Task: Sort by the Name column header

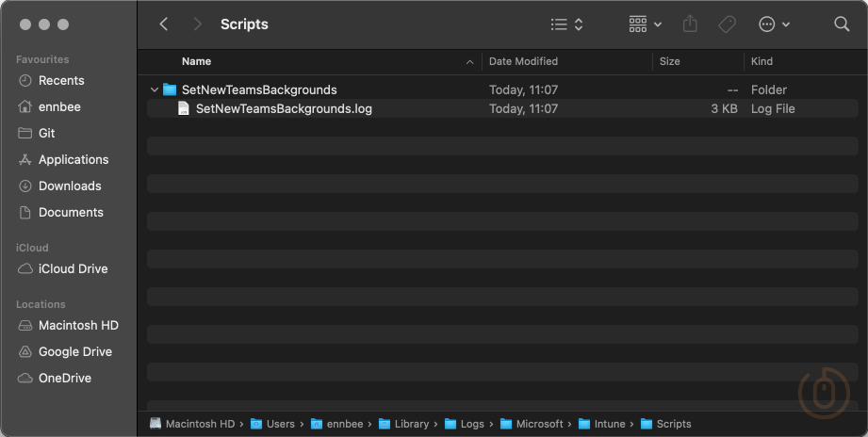Action: (196, 61)
